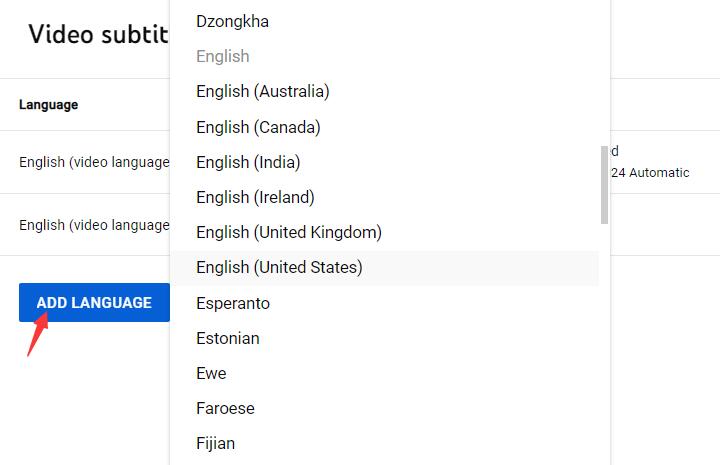Select English (Ireland) option
The height and width of the screenshot is (465, 720).
click(255, 197)
